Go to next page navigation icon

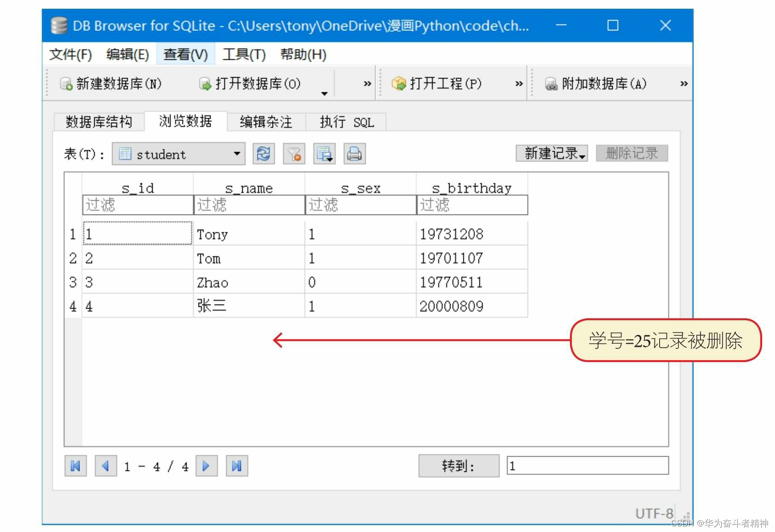pos(206,466)
